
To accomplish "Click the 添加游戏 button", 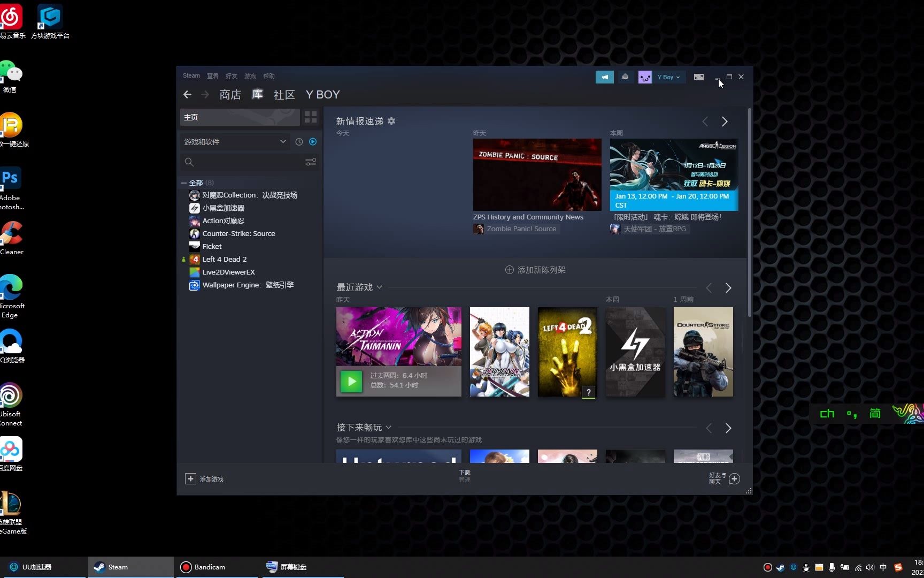I will point(205,478).
